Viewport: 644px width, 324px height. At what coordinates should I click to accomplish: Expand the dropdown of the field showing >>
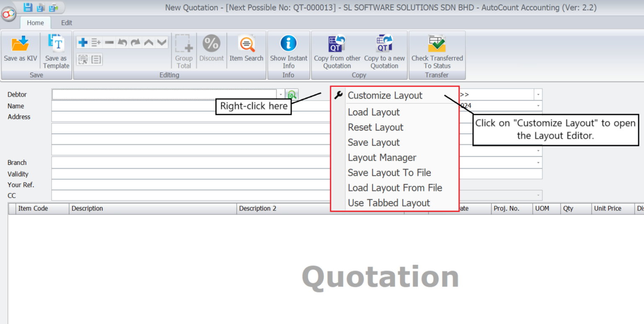538,95
